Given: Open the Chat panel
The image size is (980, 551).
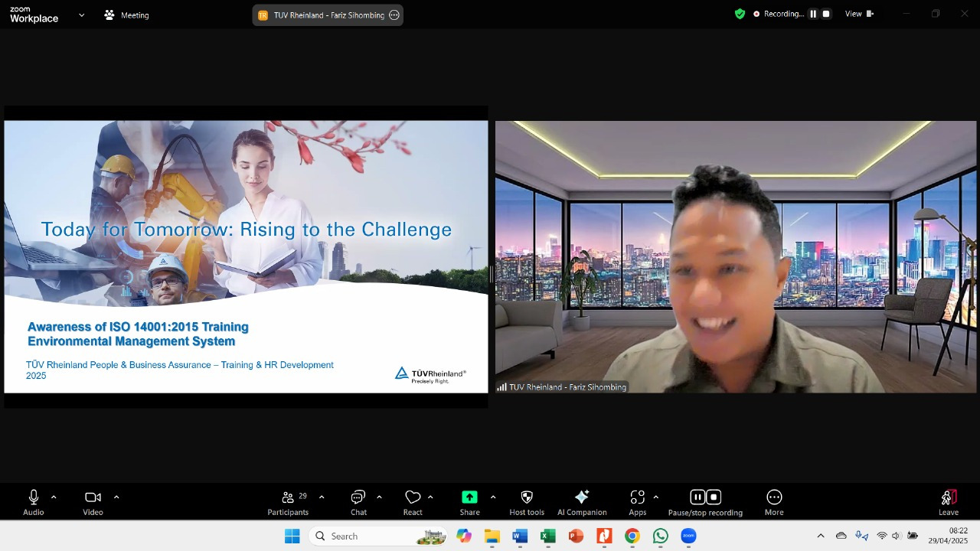Looking at the screenshot, I should pos(358,503).
